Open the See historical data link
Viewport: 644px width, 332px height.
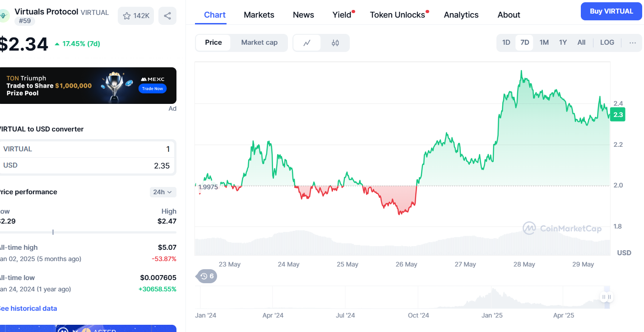[x=28, y=309]
